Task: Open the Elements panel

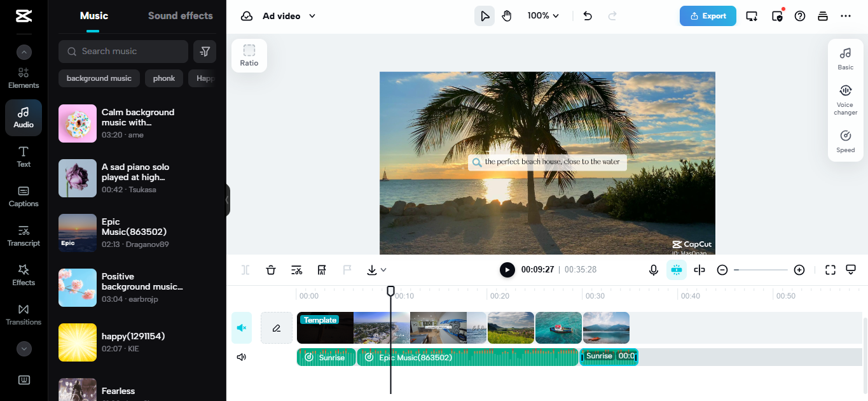Action: pyautogui.click(x=24, y=78)
